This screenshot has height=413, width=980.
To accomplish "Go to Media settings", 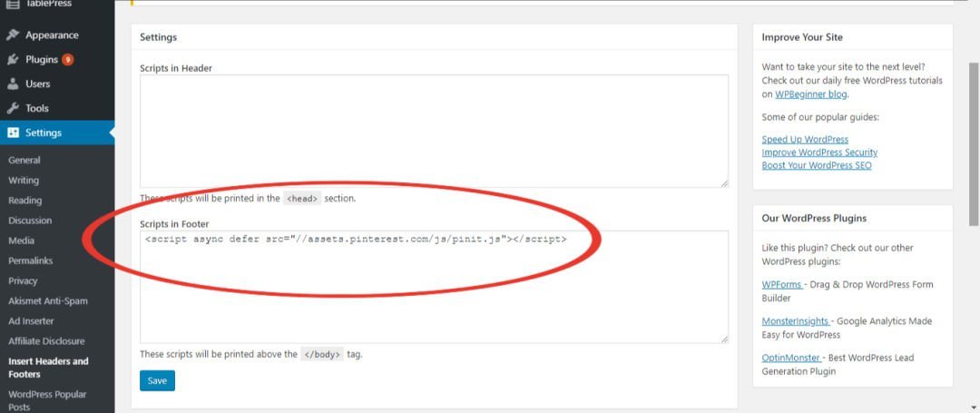I will [21, 241].
